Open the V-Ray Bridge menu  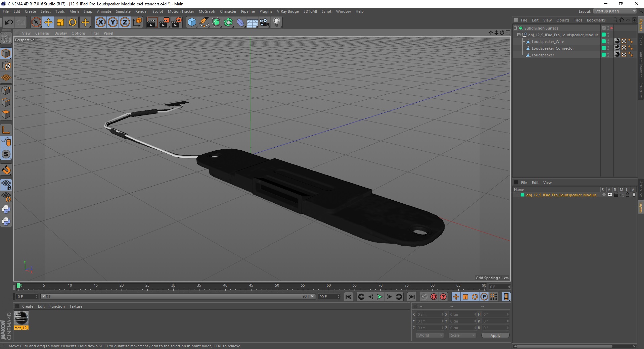(x=288, y=11)
